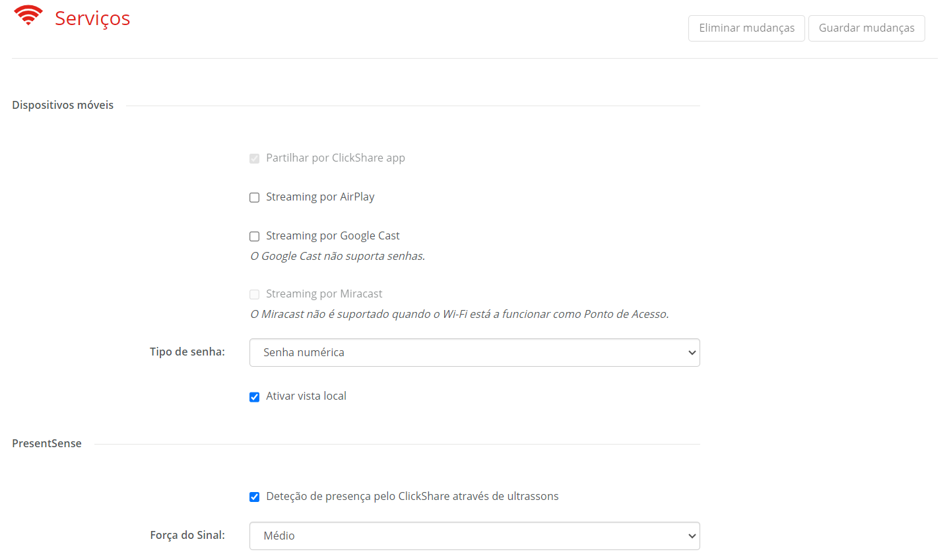
Task: Click the PresentSense section header
Action: pos(47,444)
